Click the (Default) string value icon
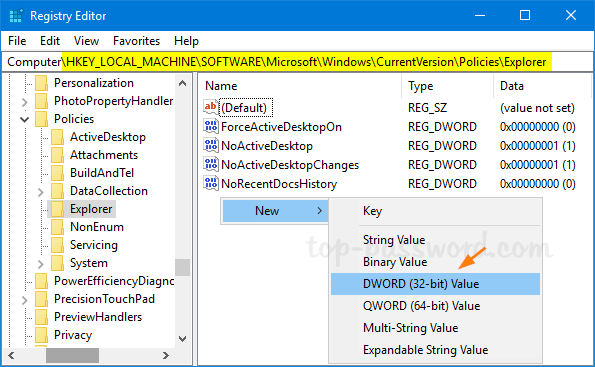 tap(211, 107)
